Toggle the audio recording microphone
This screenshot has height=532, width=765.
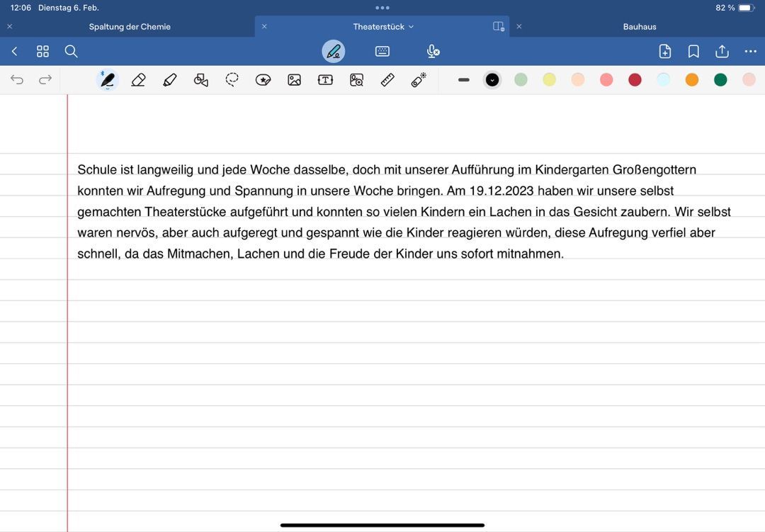(433, 51)
